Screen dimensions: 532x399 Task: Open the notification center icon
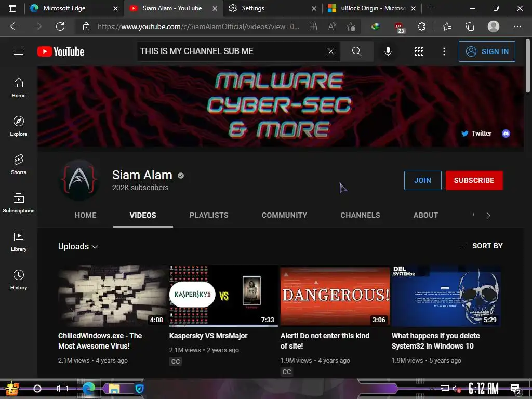click(x=515, y=389)
